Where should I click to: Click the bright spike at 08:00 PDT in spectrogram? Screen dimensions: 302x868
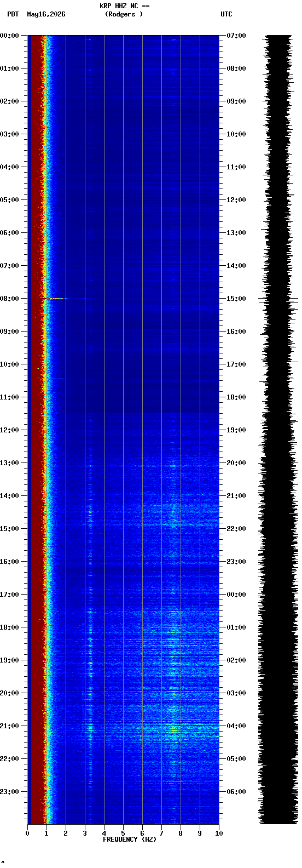click(55, 298)
